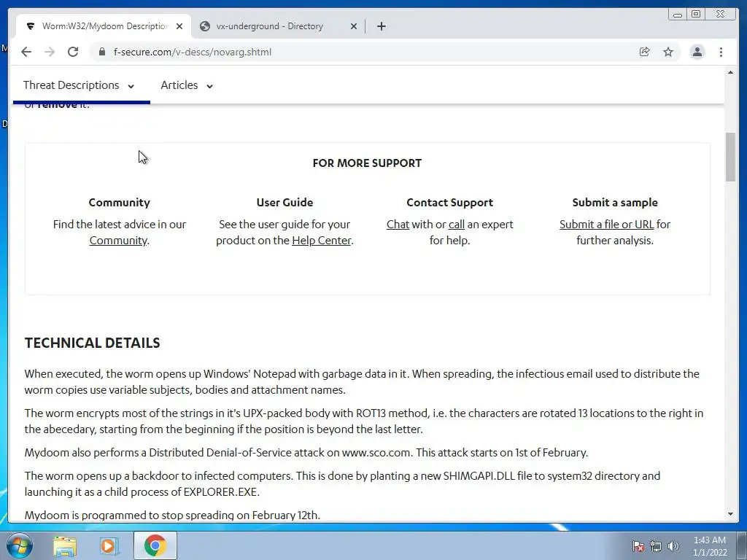The width and height of the screenshot is (747, 560).
Task: Open the Windows Start menu
Action: click(x=20, y=545)
